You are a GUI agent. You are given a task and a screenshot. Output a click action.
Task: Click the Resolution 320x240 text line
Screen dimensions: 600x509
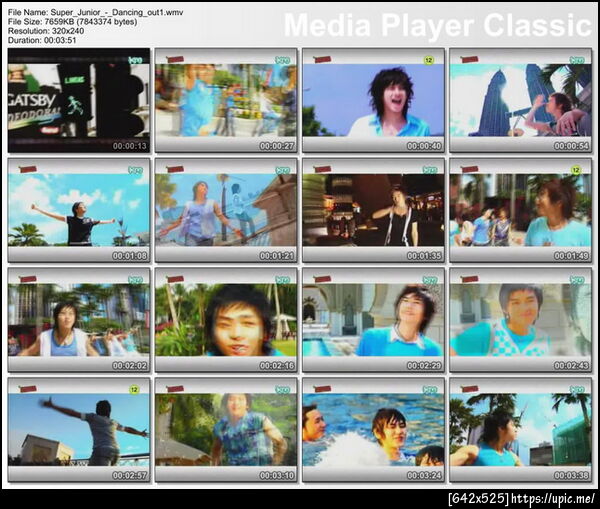click(x=46, y=31)
